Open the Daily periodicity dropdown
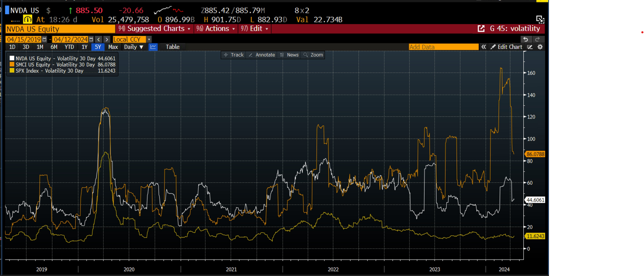This screenshot has height=276, width=644. pos(134,47)
